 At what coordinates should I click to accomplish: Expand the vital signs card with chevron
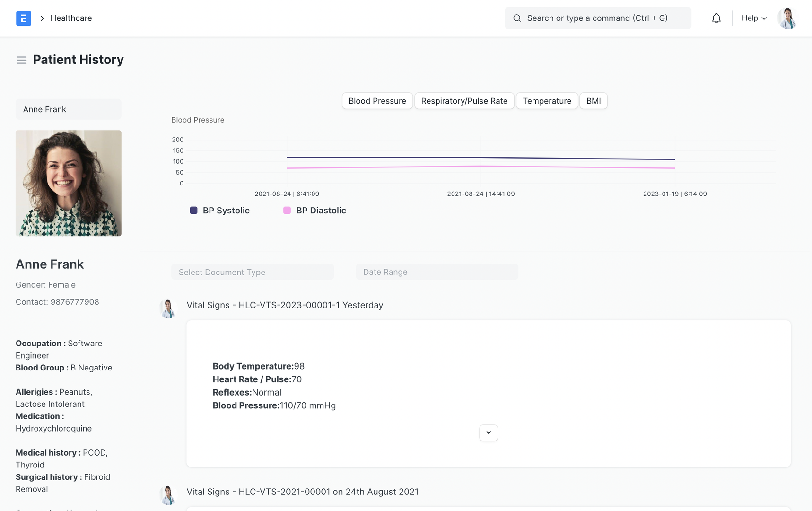coord(488,432)
